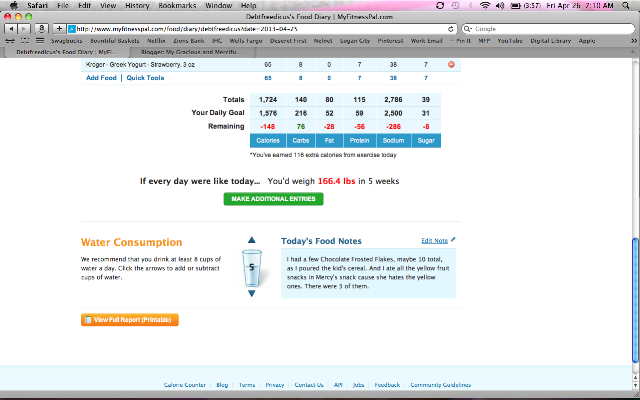Open the Edit menu
Viewport: 640px width, 400px height.
84,6
